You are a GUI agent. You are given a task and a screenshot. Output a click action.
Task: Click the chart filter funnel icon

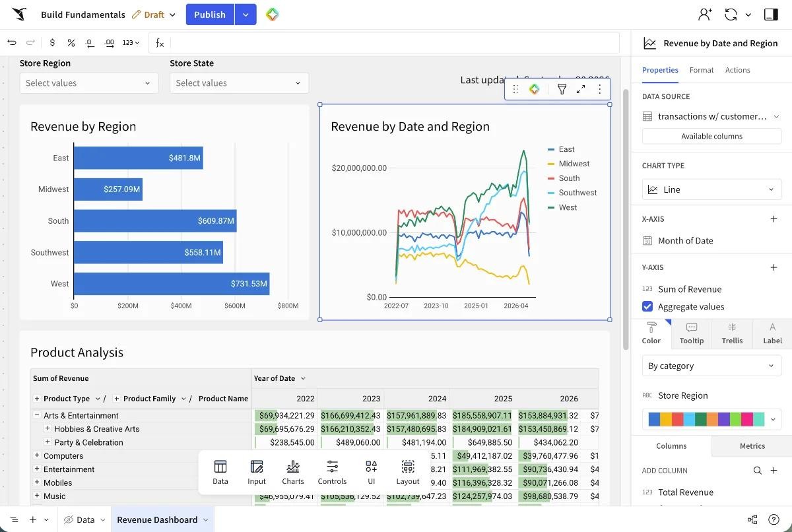click(562, 89)
